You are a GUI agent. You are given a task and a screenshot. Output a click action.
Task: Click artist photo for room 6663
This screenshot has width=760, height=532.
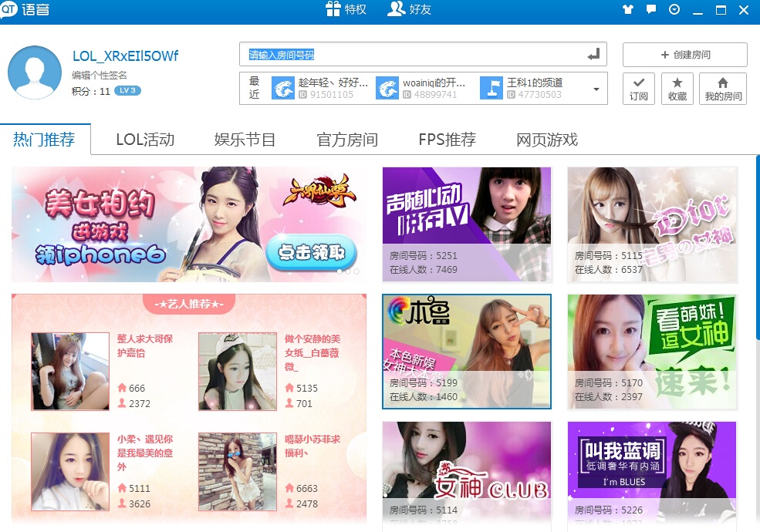(238, 472)
